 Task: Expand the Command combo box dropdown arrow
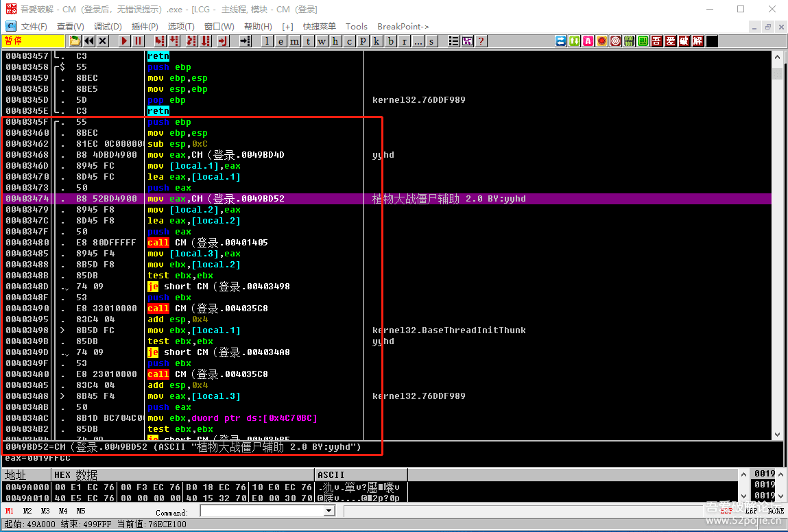click(329, 511)
